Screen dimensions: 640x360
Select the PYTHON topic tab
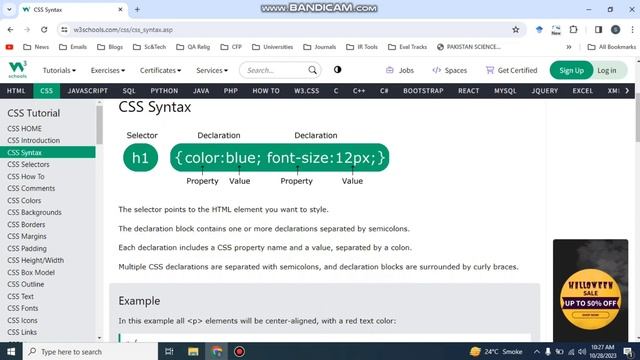click(x=164, y=91)
